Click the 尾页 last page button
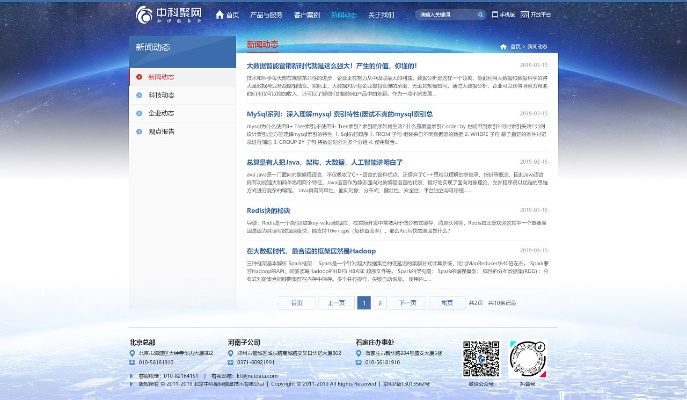The height and width of the screenshot is (400, 687). 447,301
